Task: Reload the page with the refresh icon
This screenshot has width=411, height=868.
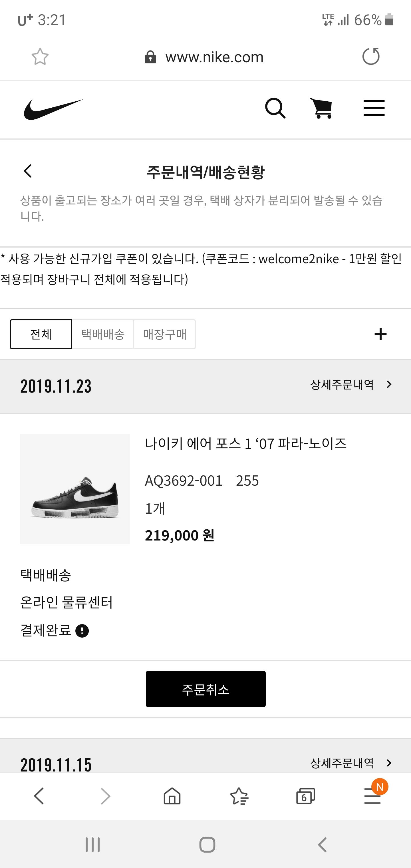Action: pyautogui.click(x=370, y=56)
